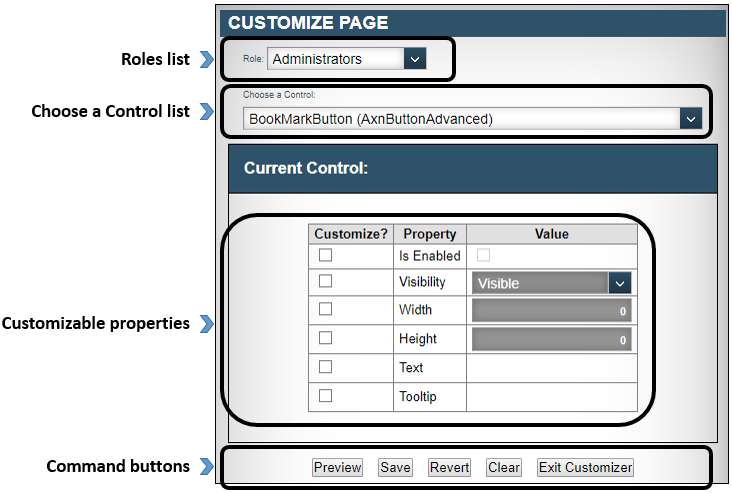
Task: Open the Visibility value dropdown
Action: tap(620, 283)
